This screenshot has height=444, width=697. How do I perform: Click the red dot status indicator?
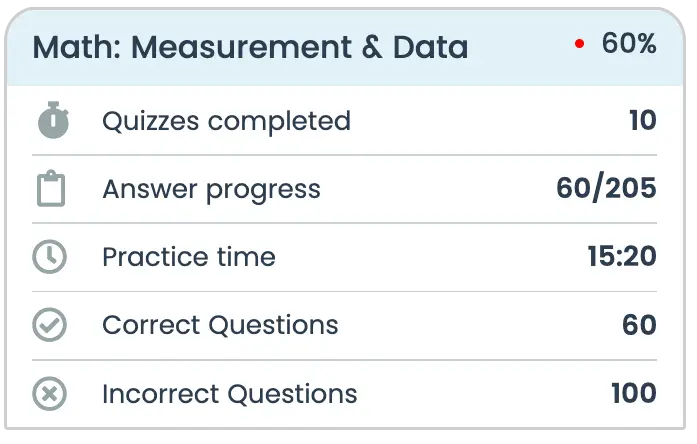tap(579, 45)
